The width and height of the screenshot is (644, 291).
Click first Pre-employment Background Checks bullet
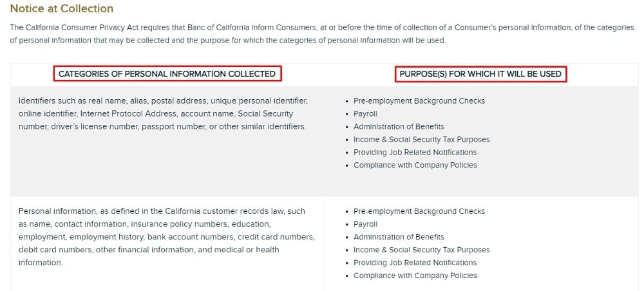(x=419, y=101)
